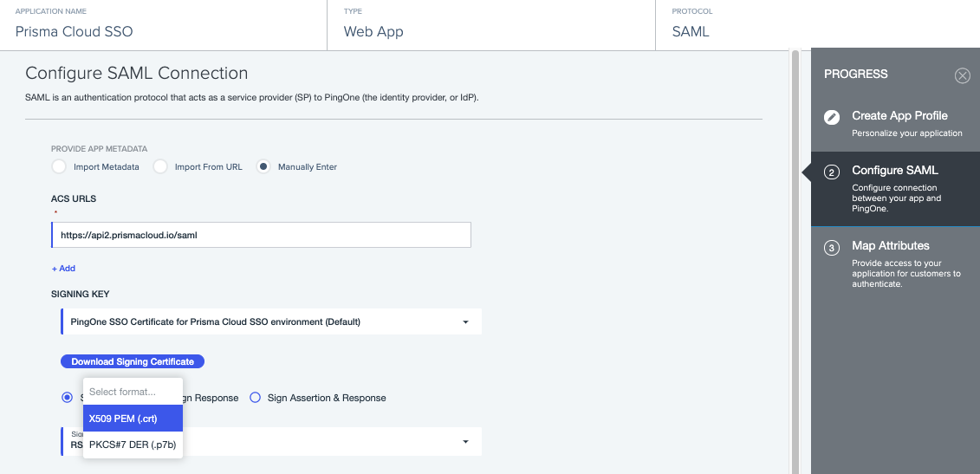The image size is (980, 474).
Task: Click the pencil icon for Create App Profile
Action: pyautogui.click(x=832, y=117)
